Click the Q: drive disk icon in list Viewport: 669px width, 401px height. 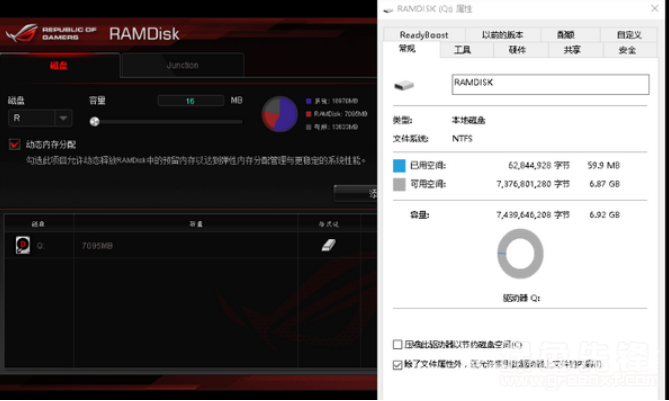[x=23, y=245]
